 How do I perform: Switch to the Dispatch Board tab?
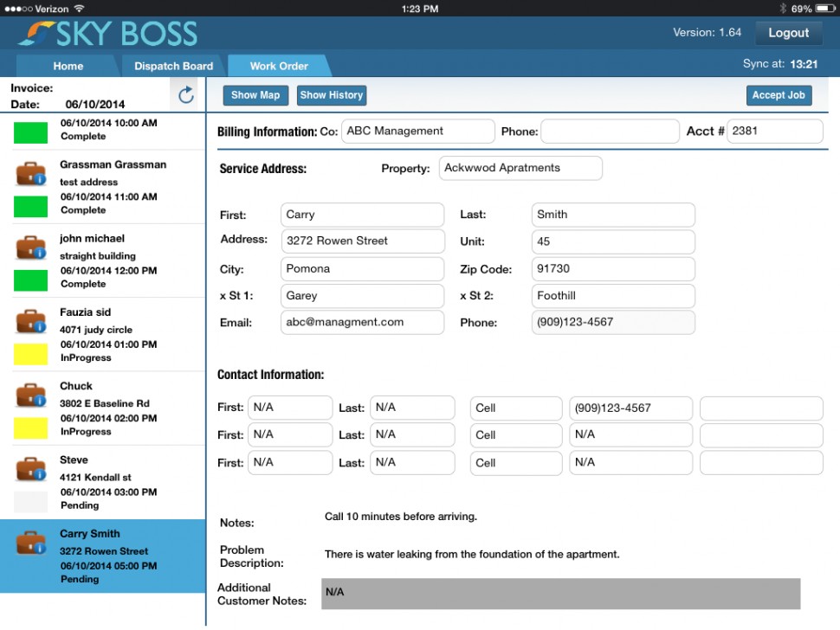(x=173, y=66)
